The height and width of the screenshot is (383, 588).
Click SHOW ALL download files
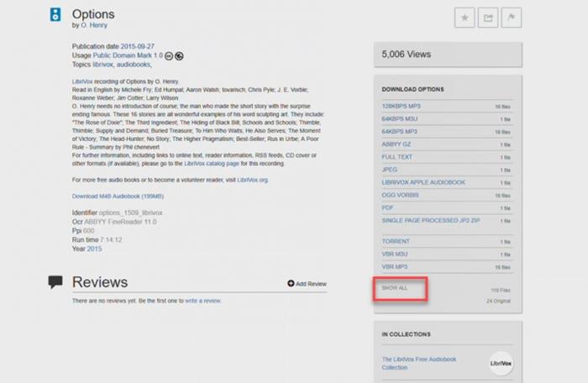tap(395, 288)
